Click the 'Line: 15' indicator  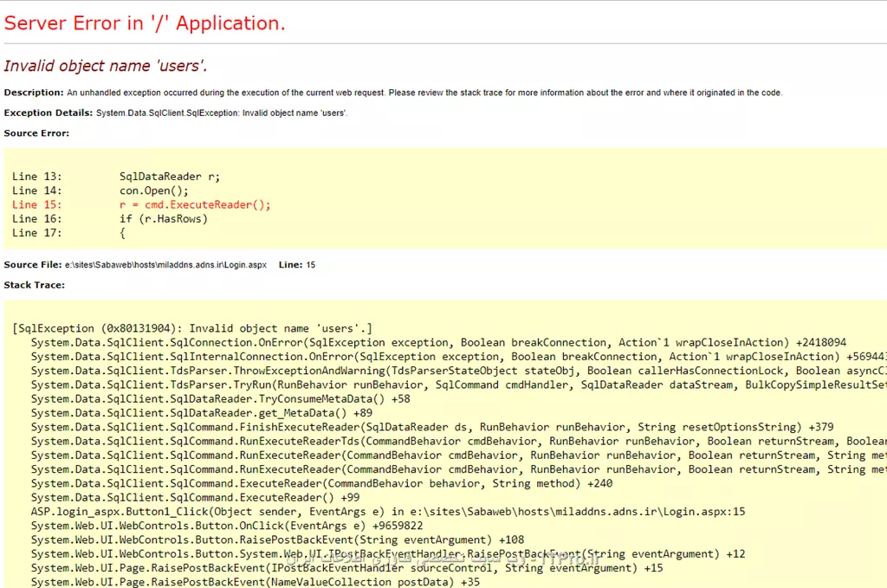pyautogui.click(x=297, y=265)
